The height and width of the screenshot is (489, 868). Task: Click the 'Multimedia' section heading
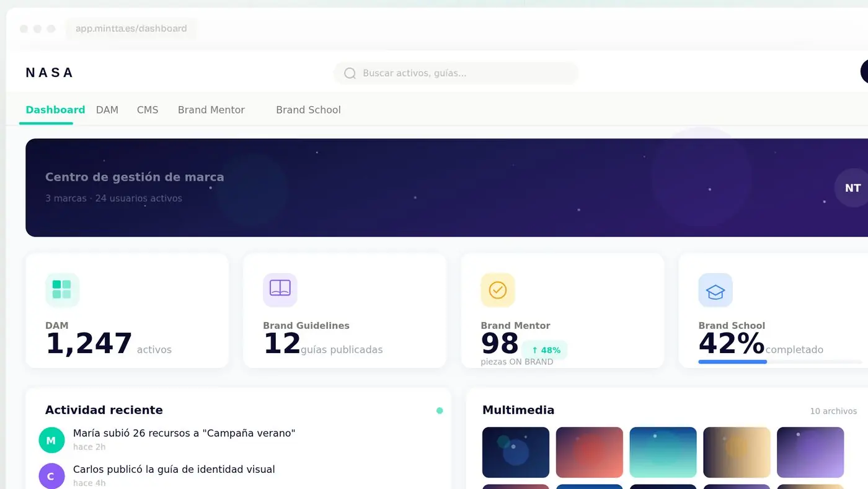[518, 410]
